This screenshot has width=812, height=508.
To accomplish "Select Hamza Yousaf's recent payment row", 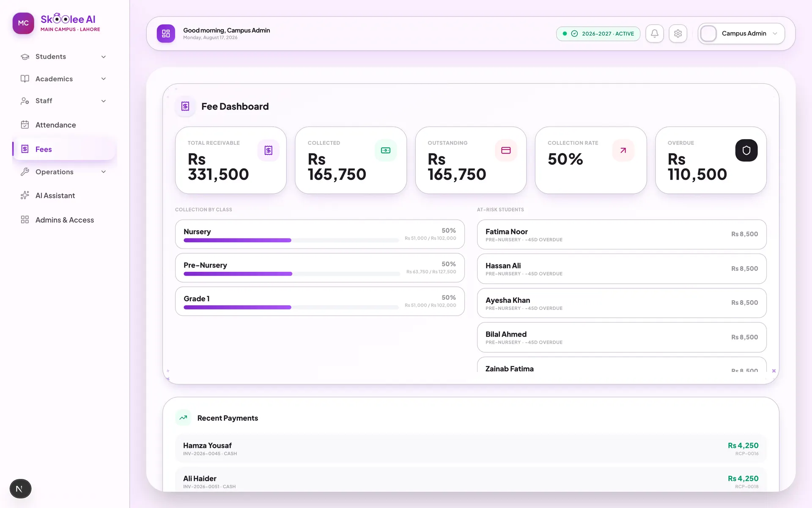I will (x=471, y=449).
